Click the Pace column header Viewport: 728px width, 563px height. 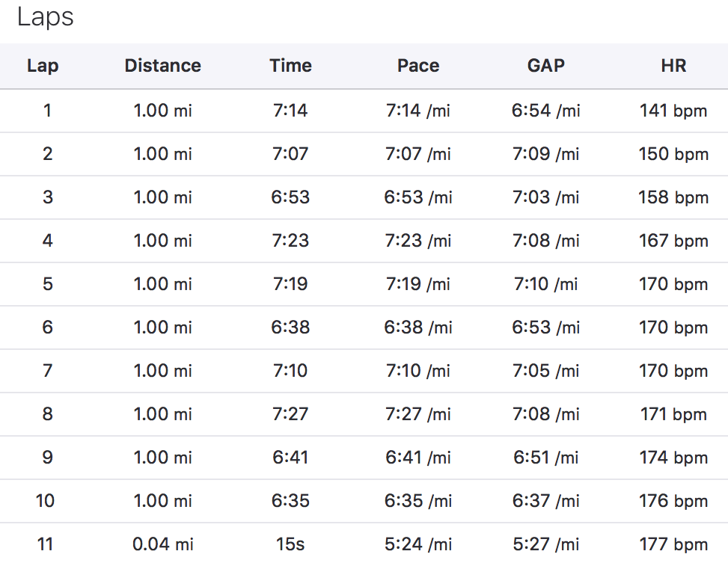point(418,66)
